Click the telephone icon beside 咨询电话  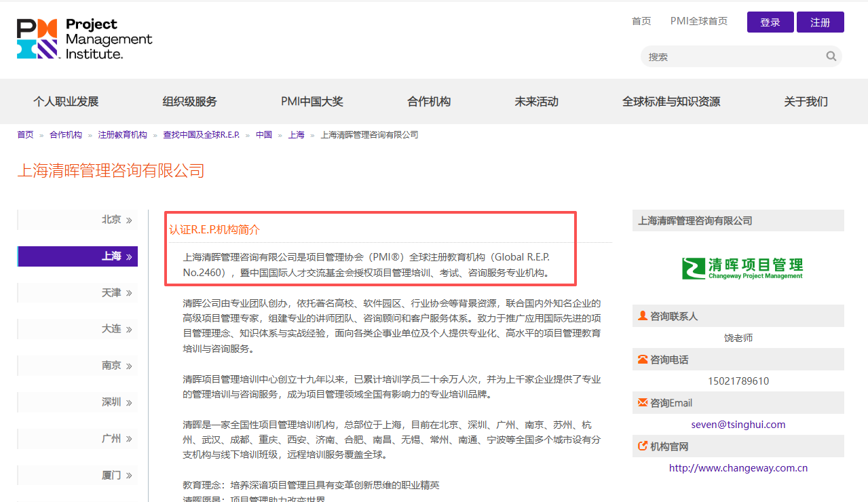click(x=643, y=359)
